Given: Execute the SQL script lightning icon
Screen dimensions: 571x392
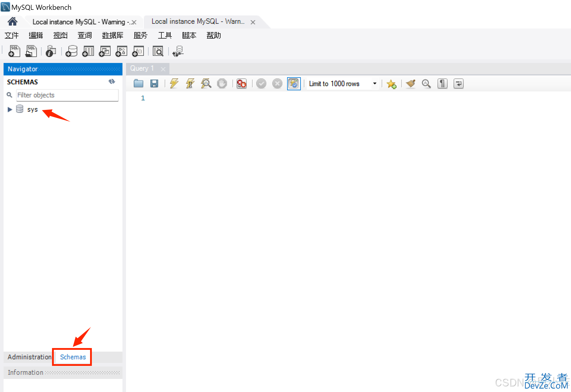Looking at the screenshot, I should point(174,83).
